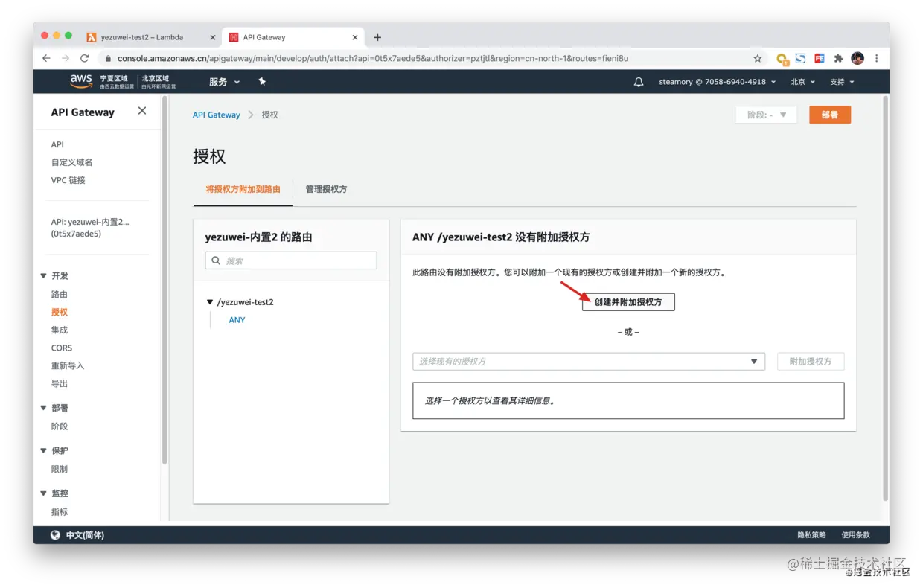This screenshot has width=923, height=588.
Task: Click the orange 部署 deploy button
Action: (x=830, y=115)
